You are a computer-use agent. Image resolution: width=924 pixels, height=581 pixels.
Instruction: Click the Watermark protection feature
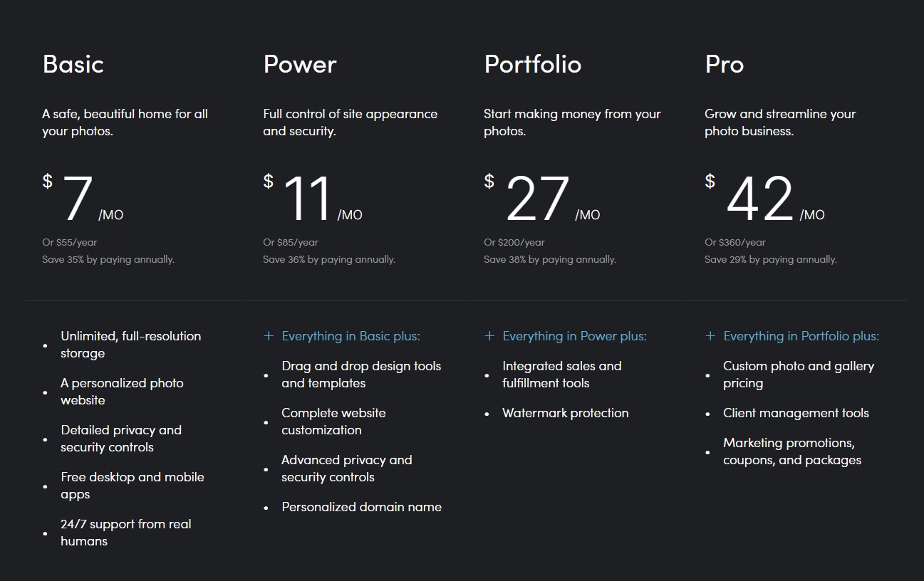point(566,413)
